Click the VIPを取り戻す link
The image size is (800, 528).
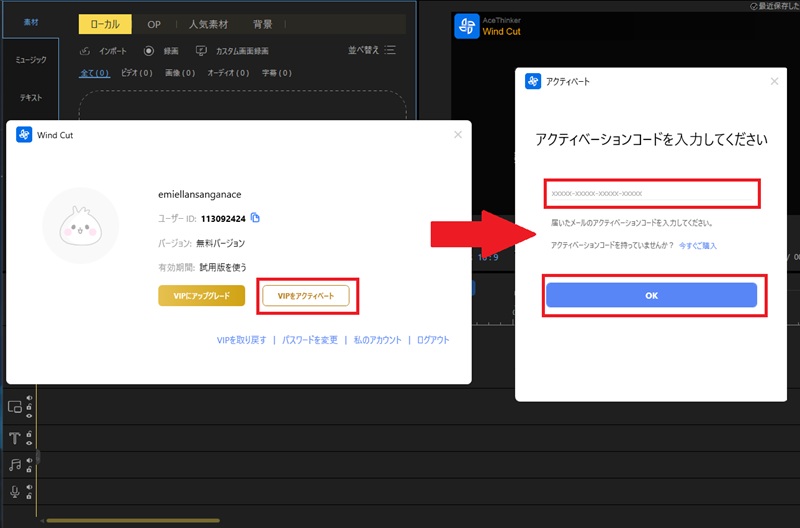click(241, 340)
